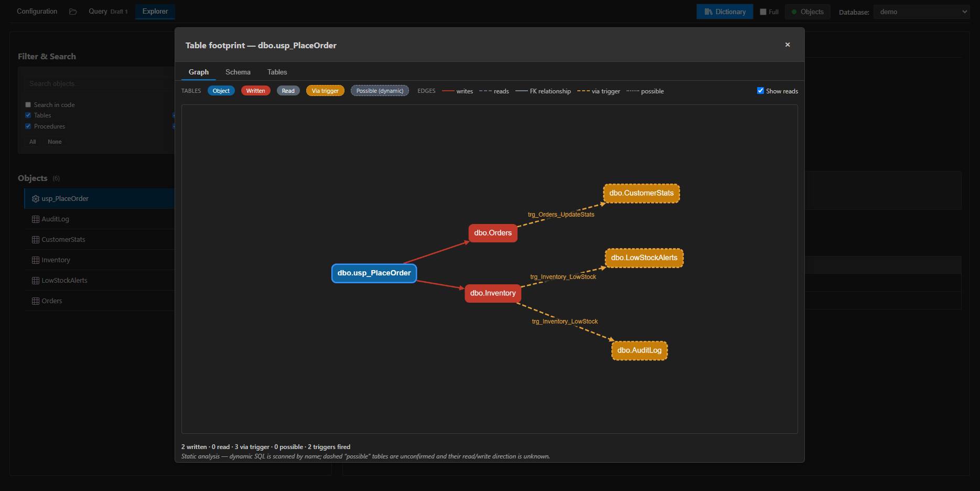Close the Table footprint dialog
Screen dimensions: 980x491
(x=788, y=45)
